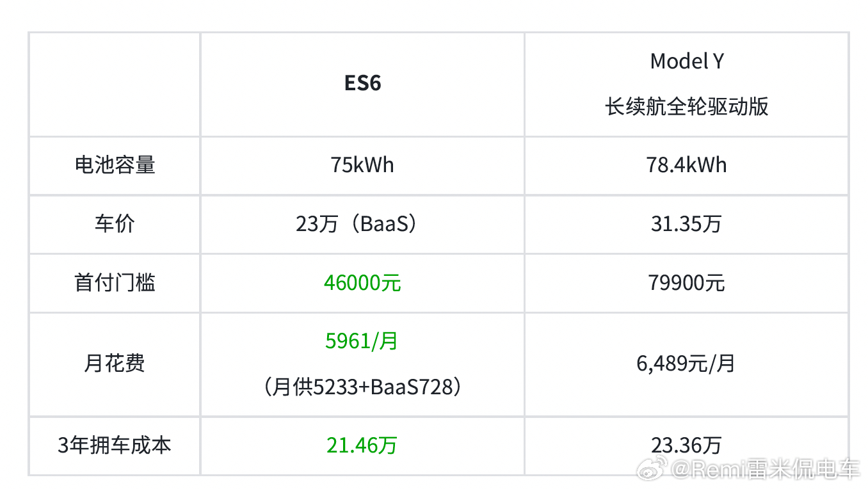The width and height of the screenshot is (868, 489).
Task: Select the ES6 column header
Action: (x=362, y=84)
